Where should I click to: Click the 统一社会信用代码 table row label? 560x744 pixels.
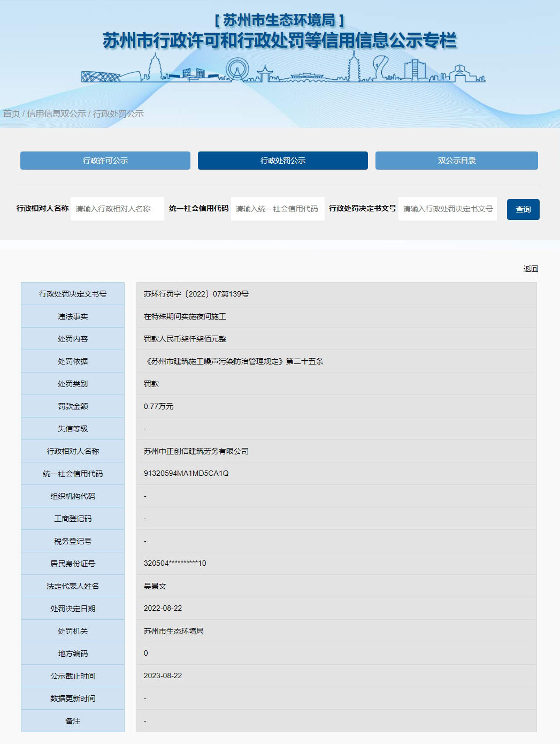click(73, 474)
